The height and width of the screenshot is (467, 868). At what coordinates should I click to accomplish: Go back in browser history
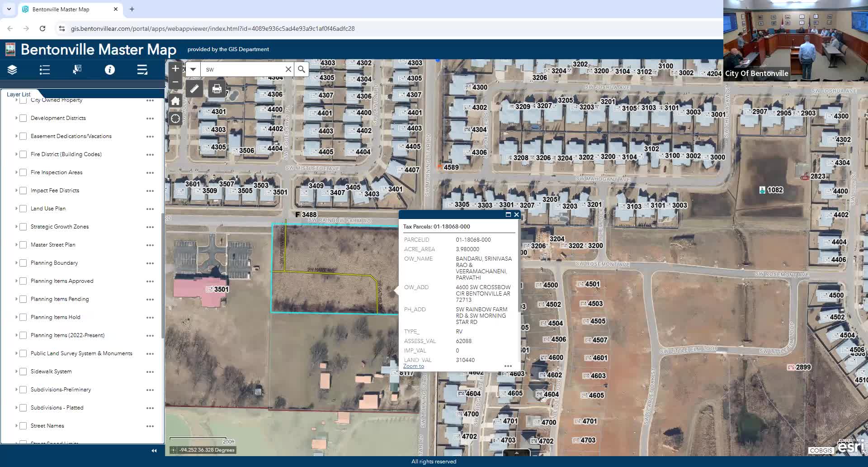[x=10, y=29]
